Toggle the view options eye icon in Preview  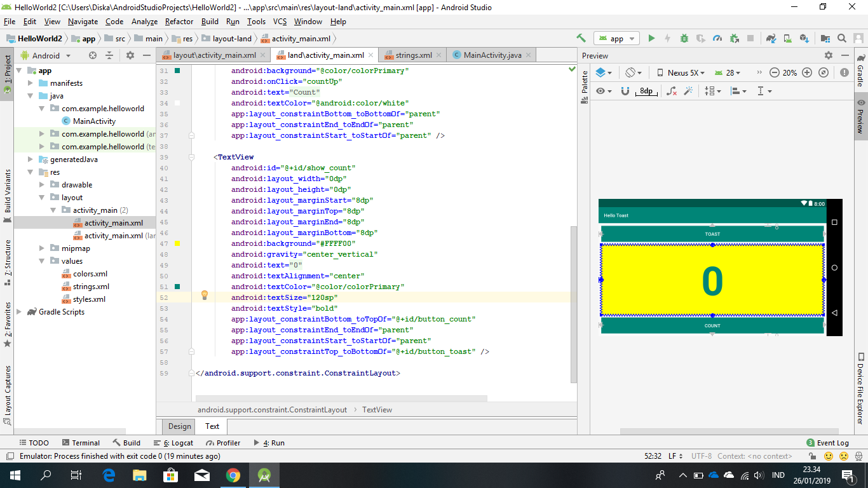pos(601,91)
